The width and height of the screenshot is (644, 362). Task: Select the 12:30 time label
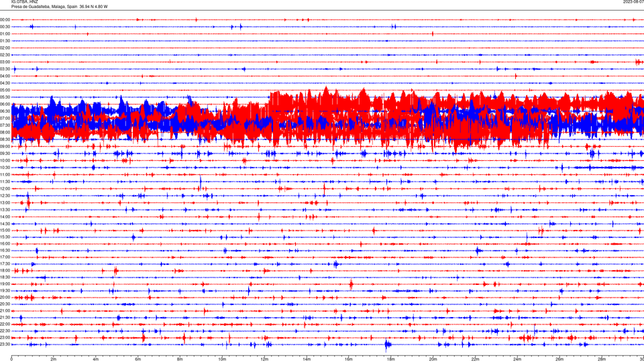coord(5,196)
